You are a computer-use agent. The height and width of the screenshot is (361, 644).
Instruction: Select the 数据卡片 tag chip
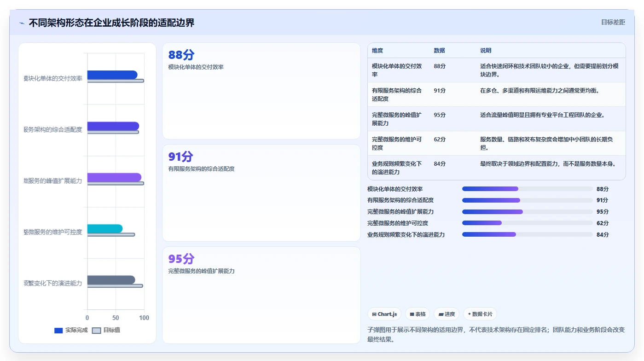480,314
